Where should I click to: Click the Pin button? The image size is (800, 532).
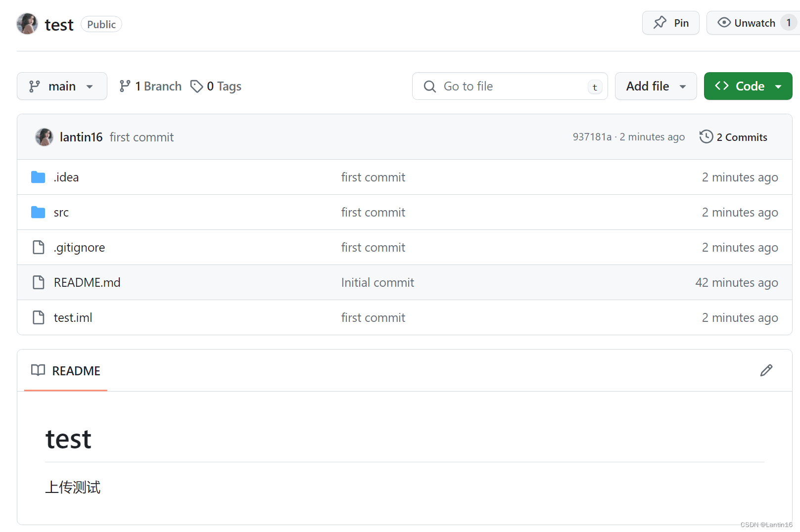[670, 23]
